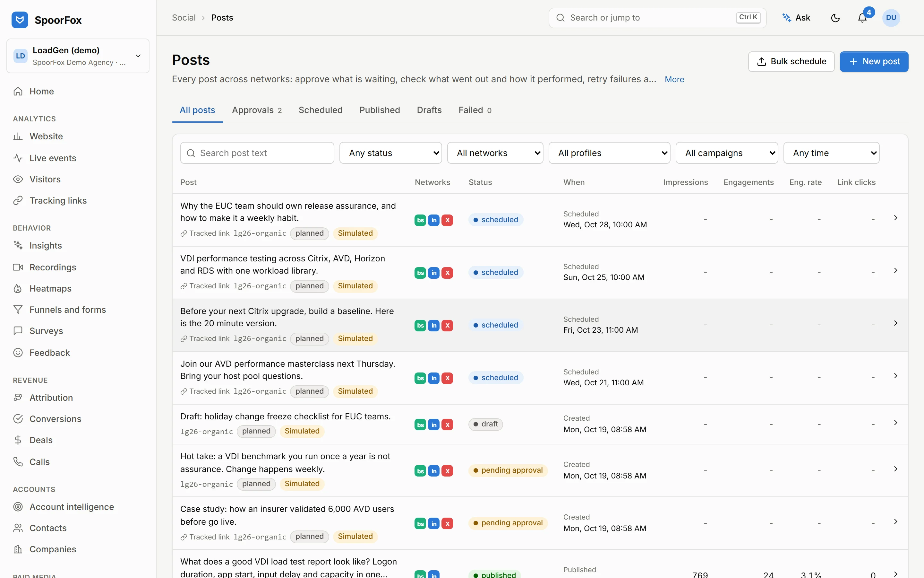Open the All campaigns dropdown
The height and width of the screenshot is (578, 924).
727,153
